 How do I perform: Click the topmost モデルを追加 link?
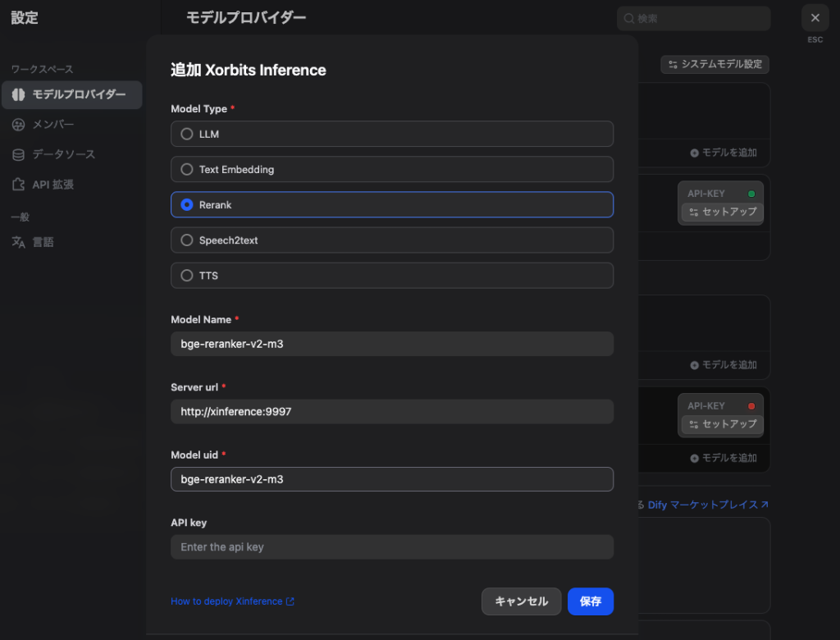tap(724, 153)
